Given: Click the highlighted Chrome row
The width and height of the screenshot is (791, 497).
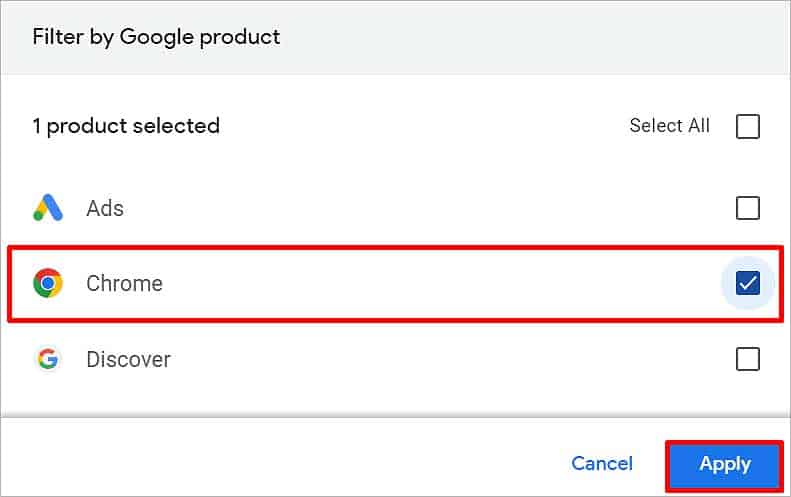Looking at the screenshot, I should 396,283.
